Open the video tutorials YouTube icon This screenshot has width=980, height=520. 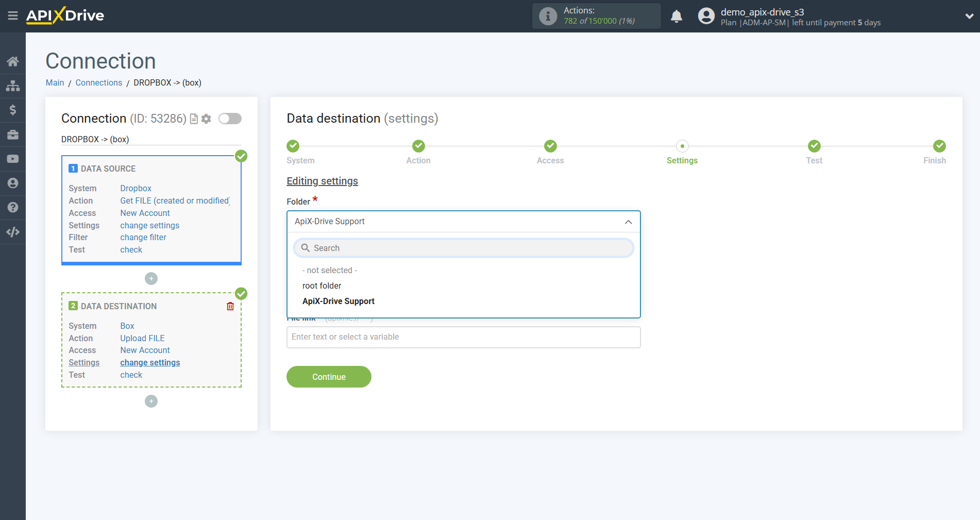coord(13,159)
